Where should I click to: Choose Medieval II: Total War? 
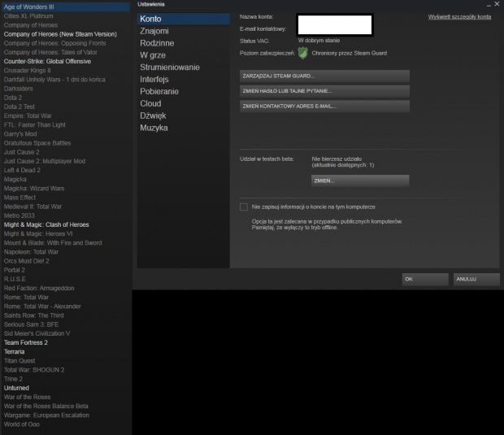(33, 207)
